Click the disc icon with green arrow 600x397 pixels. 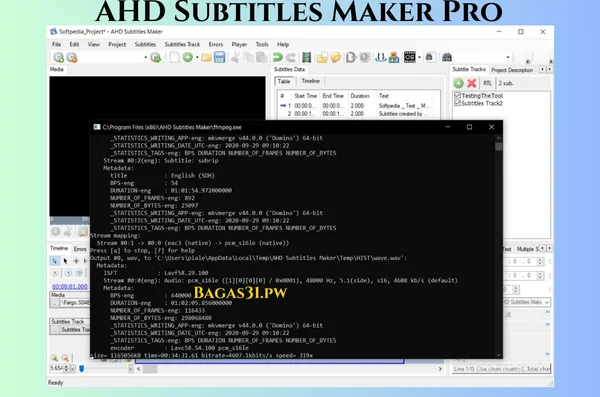point(155,57)
